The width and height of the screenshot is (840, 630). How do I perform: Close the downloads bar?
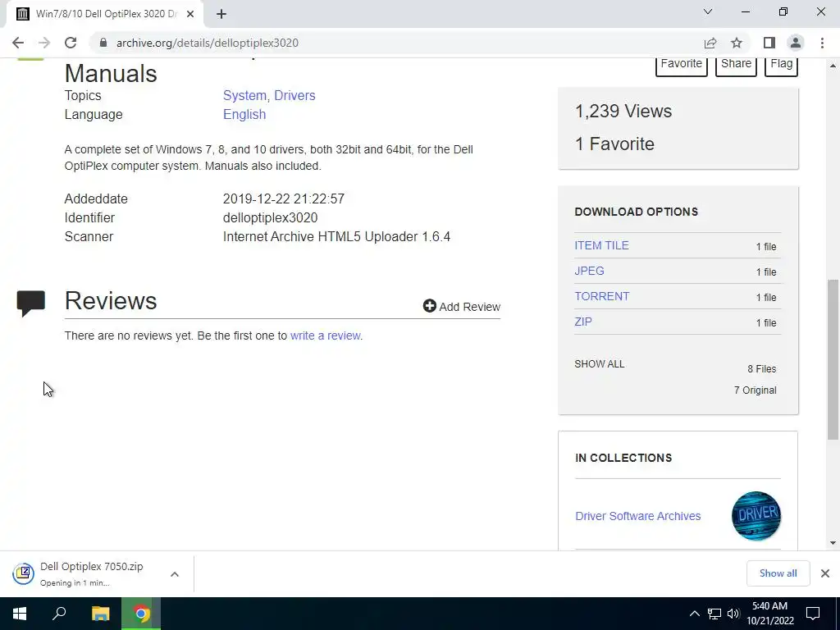825,573
